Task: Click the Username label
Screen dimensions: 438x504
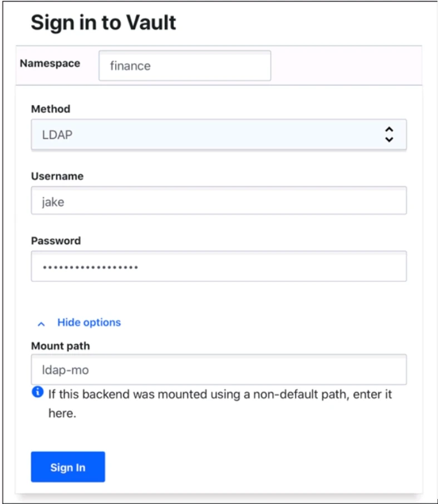Action: point(57,176)
